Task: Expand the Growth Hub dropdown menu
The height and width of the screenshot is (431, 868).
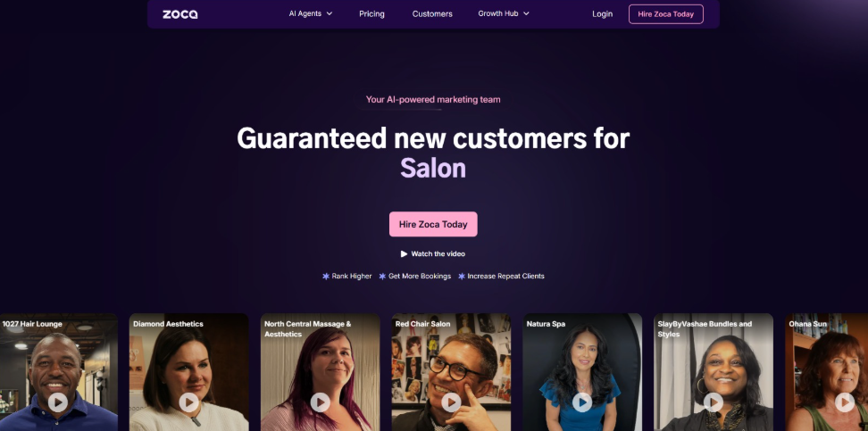Action: coord(504,14)
